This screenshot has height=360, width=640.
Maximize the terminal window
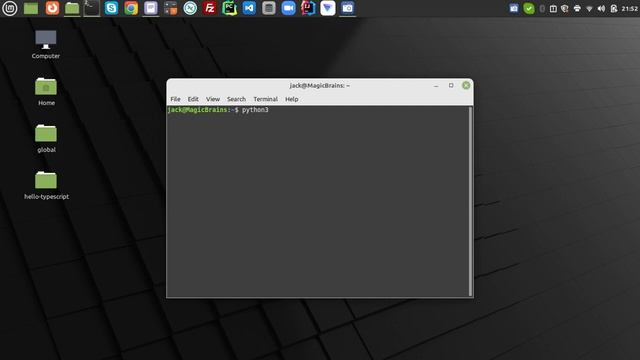point(451,85)
